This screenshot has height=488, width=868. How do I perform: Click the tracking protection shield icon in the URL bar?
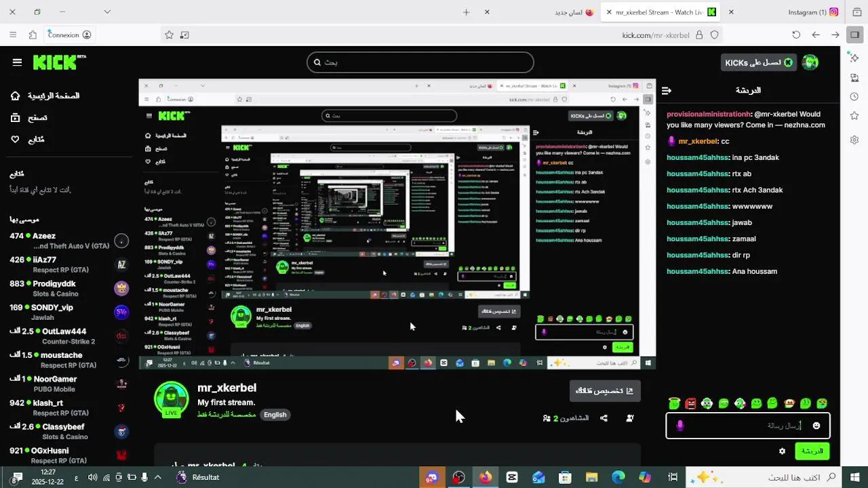click(714, 35)
